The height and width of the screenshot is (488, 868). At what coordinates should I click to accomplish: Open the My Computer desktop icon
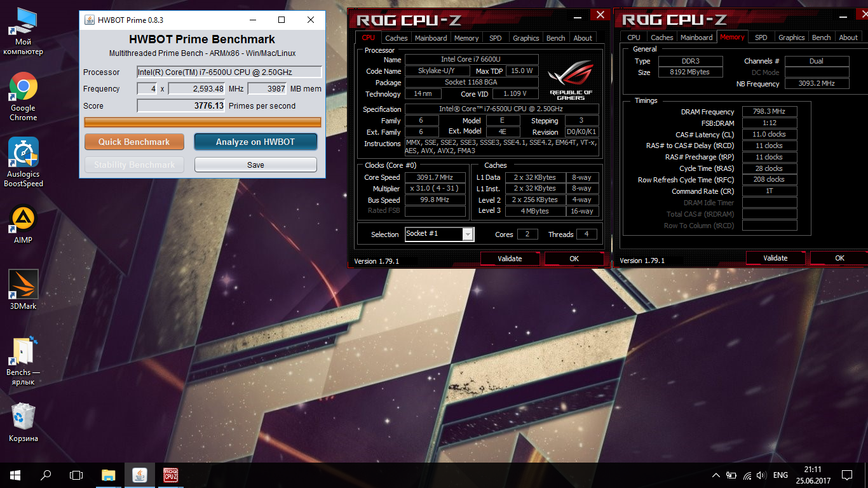[x=24, y=31]
